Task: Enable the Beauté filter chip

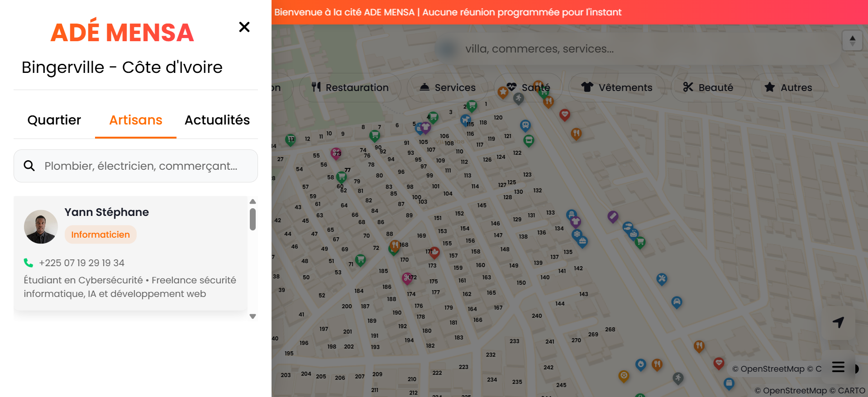Action: click(x=708, y=87)
